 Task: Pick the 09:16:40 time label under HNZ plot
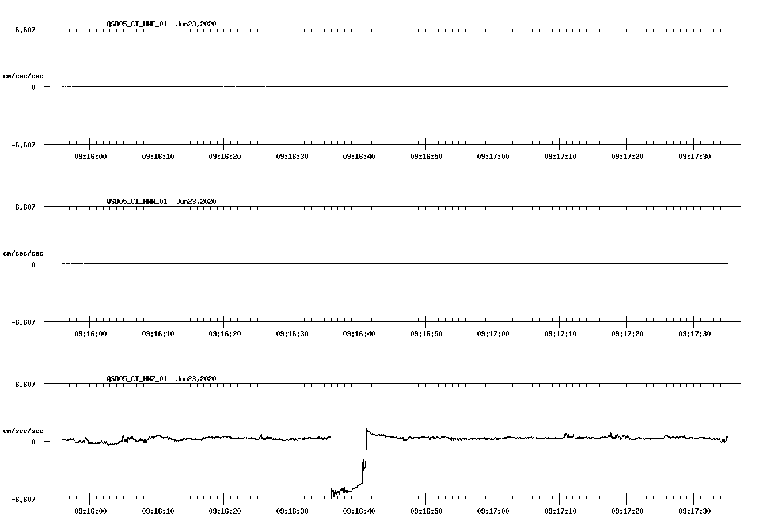pyautogui.click(x=359, y=511)
